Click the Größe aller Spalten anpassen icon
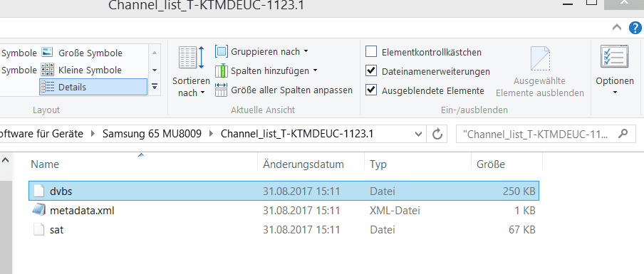Image resolution: width=644 pixels, height=274 pixels. pos(222,90)
